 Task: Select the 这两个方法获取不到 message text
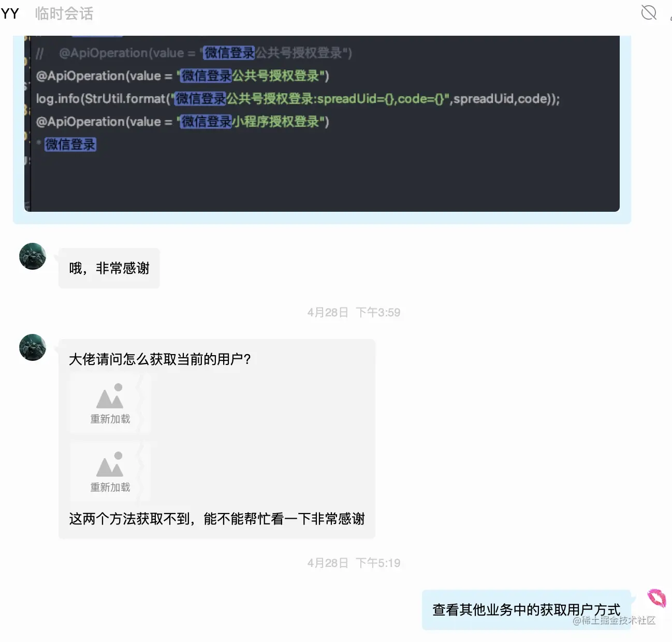pos(217,519)
